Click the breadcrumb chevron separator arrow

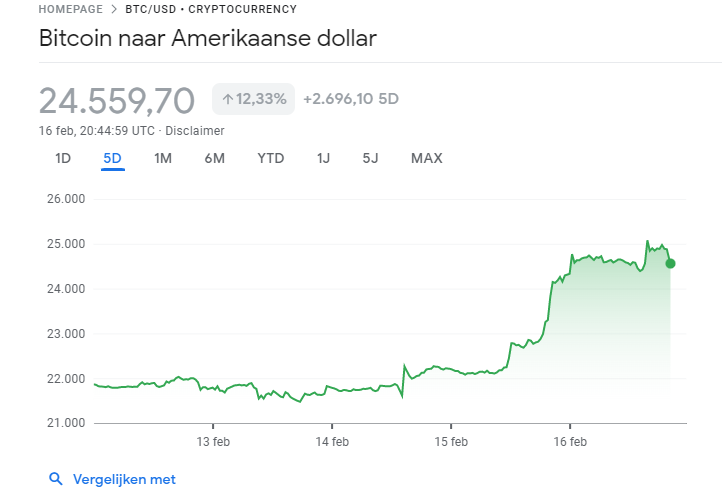pos(114,9)
